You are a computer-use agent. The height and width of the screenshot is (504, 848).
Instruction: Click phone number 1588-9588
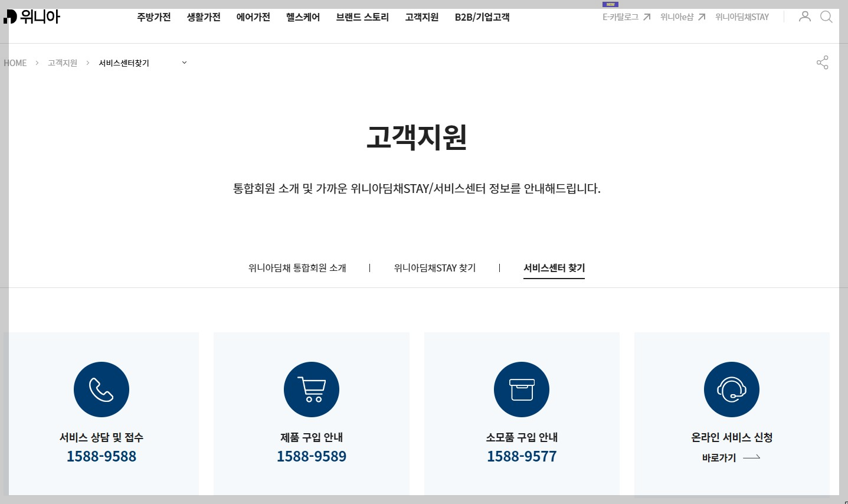(102, 456)
